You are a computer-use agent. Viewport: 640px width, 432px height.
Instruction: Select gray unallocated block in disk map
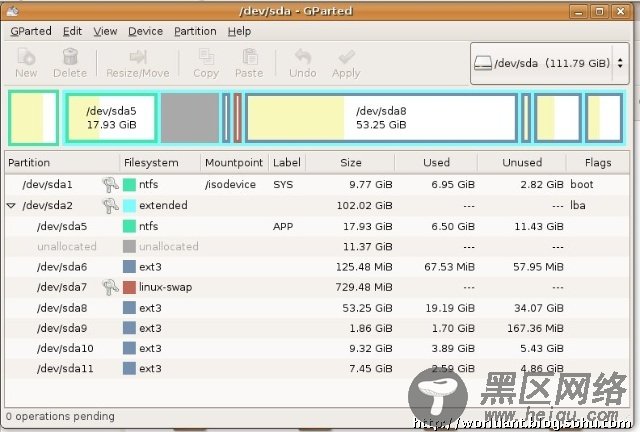click(190, 118)
